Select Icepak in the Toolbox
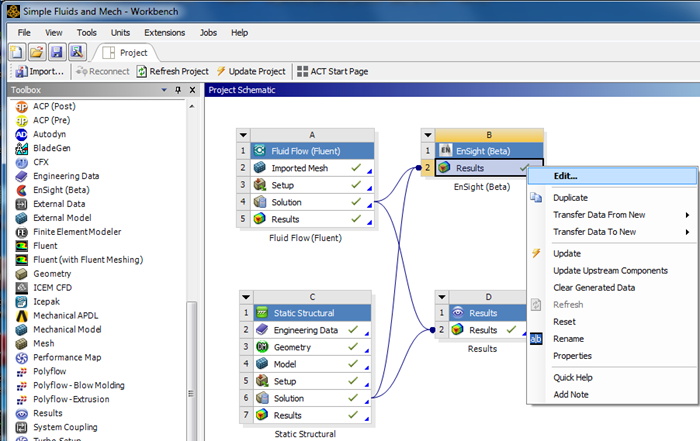The width and height of the screenshot is (700, 441). coord(38,301)
